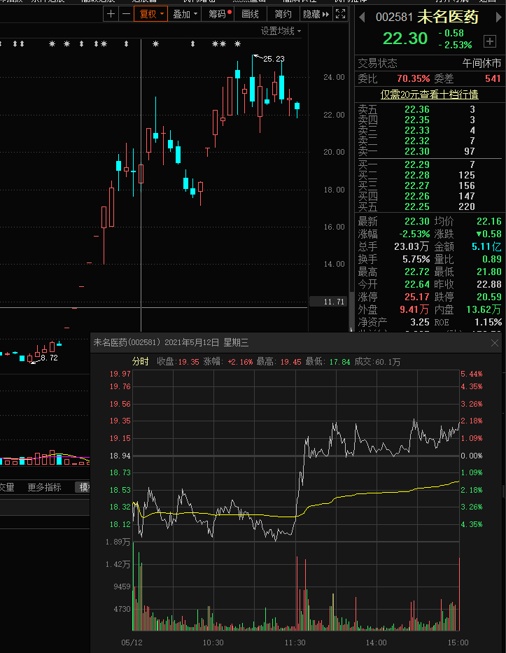Go to previous stock arrow
The width and height of the screenshot is (506, 653).
362,17
